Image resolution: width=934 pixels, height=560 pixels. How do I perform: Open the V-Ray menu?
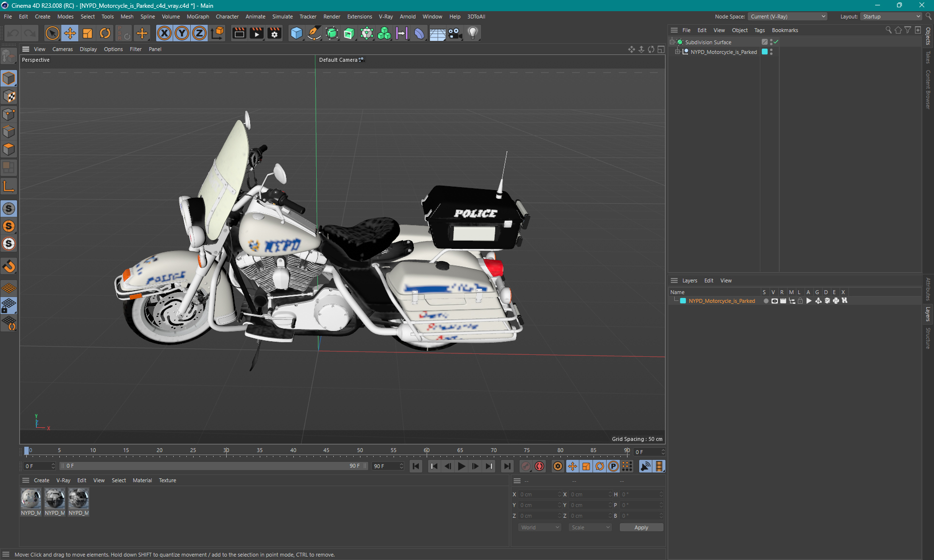click(x=386, y=17)
